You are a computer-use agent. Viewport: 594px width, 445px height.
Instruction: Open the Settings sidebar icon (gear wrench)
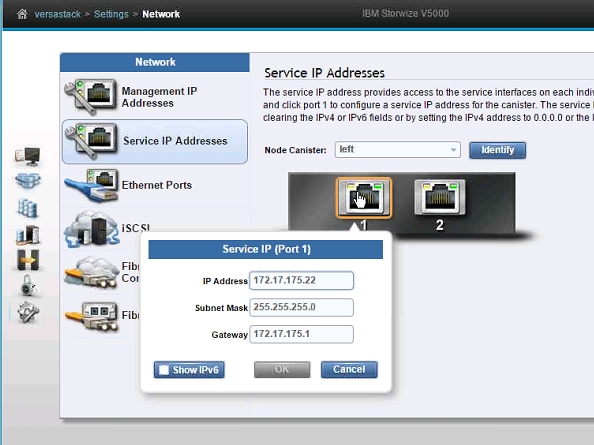[28, 312]
